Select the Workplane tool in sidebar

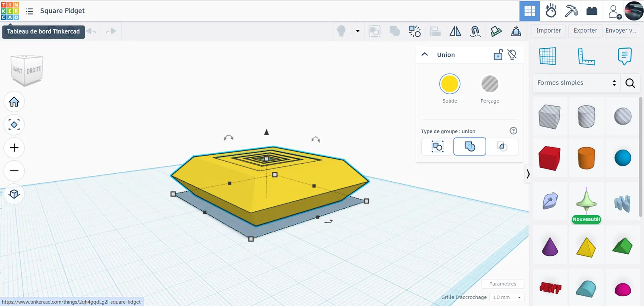(547, 56)
